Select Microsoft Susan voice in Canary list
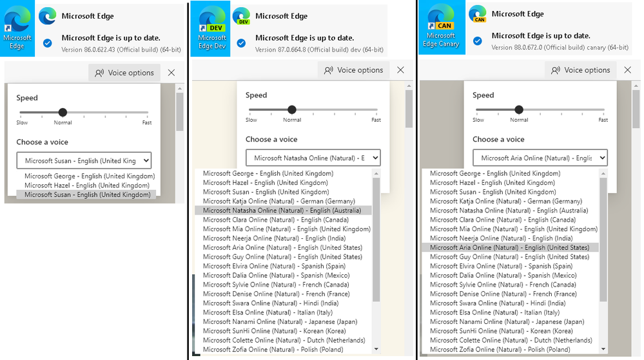The width and height of the screenshot is (644, 360). tap(511, 192)
